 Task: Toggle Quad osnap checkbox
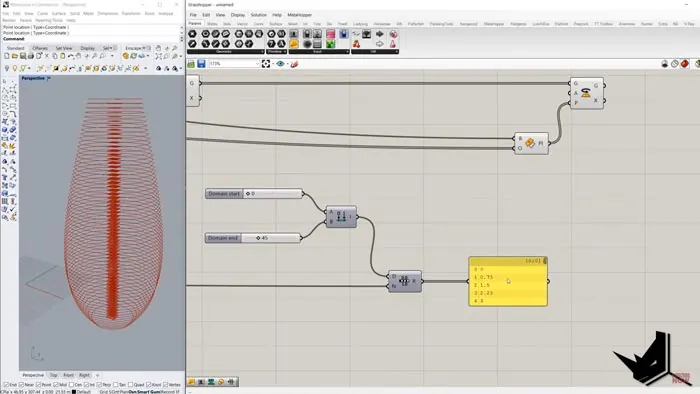click(130, 385)
